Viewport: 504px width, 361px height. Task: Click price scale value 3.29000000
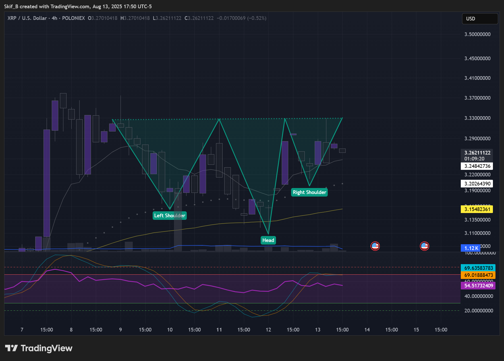[x=477, y=138]
